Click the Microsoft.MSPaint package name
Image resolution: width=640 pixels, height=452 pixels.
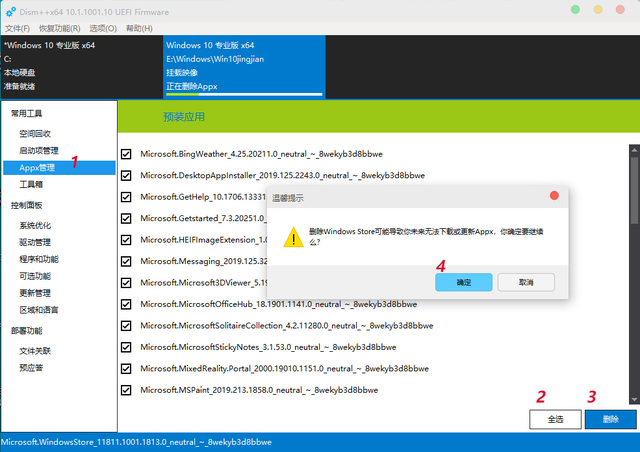click(x=259, y=390)
